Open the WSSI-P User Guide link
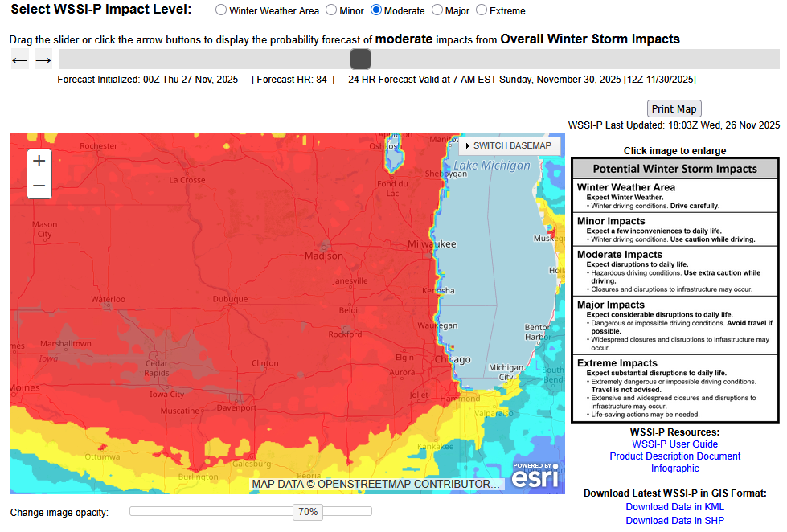This screenshot has height=532, width=787. point(674,444)
